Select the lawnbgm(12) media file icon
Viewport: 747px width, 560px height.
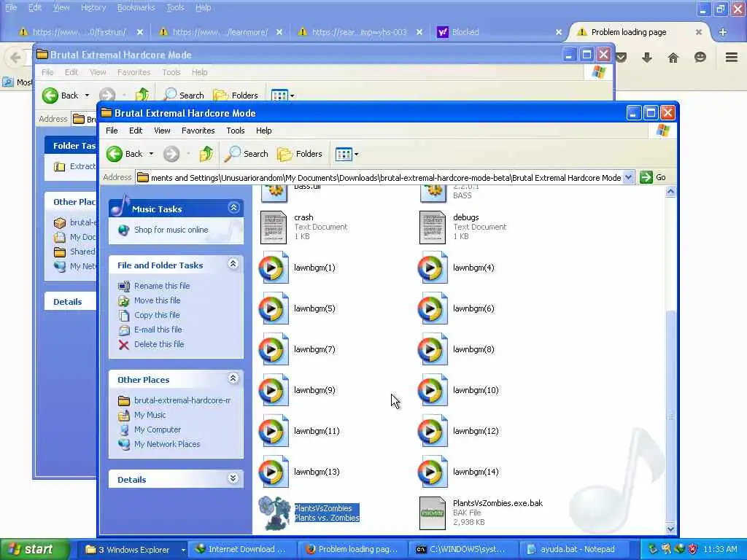click(433, 431)
